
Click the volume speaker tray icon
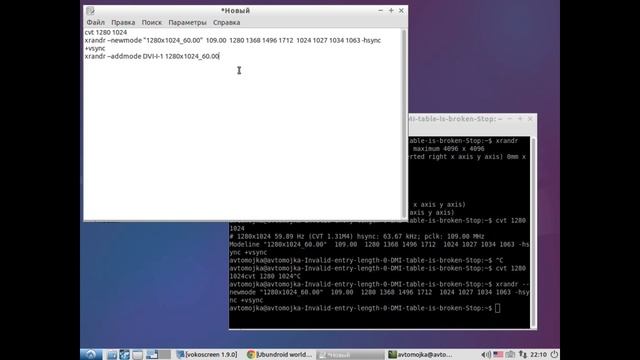coord(486,355)
